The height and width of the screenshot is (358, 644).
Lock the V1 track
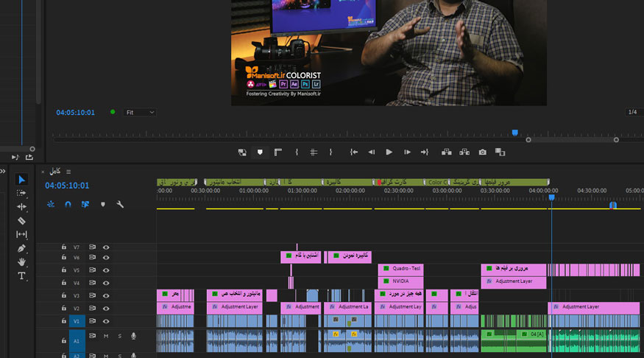[63, 321]
